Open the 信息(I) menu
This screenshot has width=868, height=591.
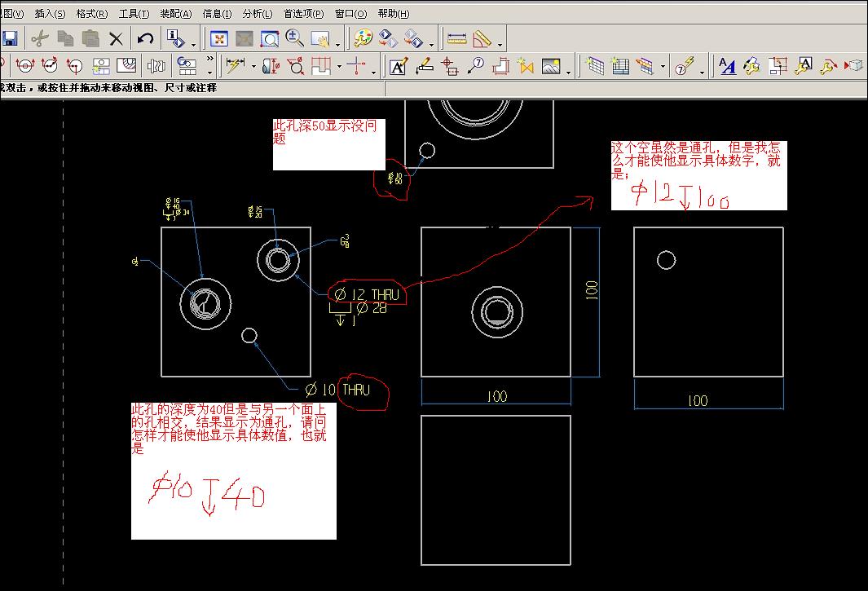217,13
